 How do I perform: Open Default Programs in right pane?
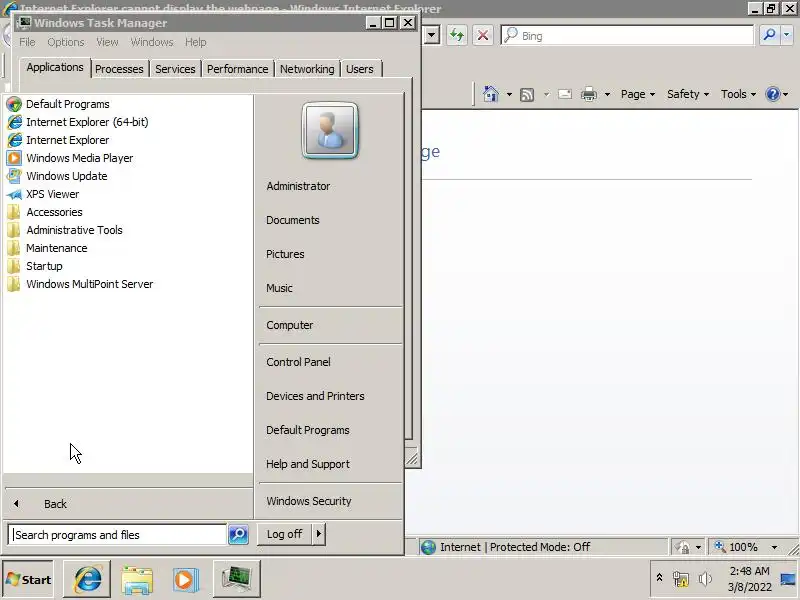(307, 430)
